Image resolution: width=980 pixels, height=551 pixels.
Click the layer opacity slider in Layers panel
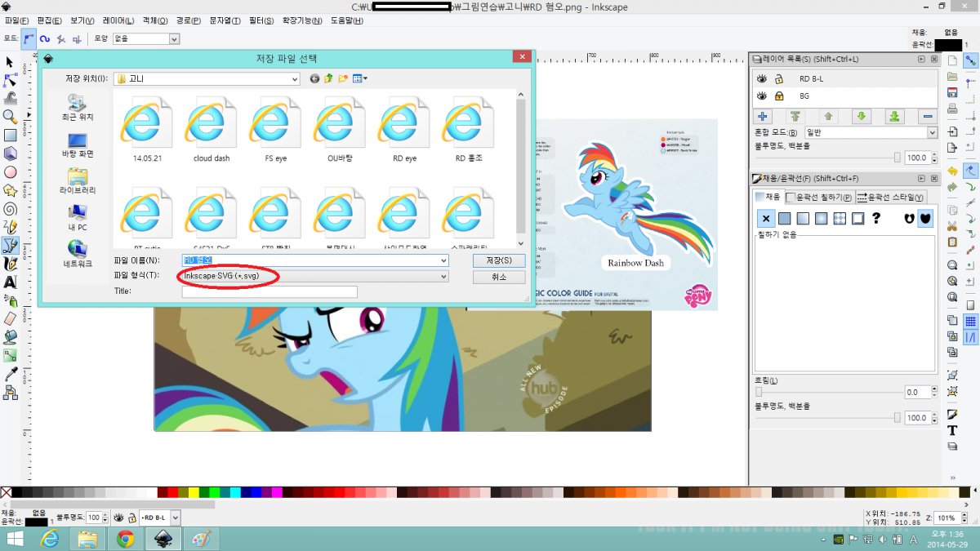[x=826, y=158]
